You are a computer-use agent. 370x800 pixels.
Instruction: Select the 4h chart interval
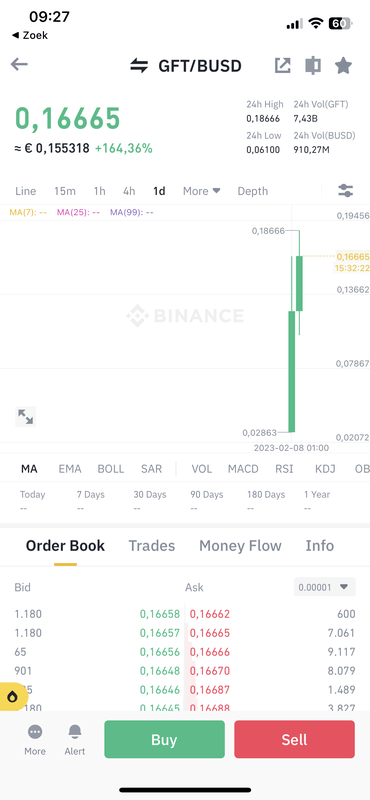[129, 191]
